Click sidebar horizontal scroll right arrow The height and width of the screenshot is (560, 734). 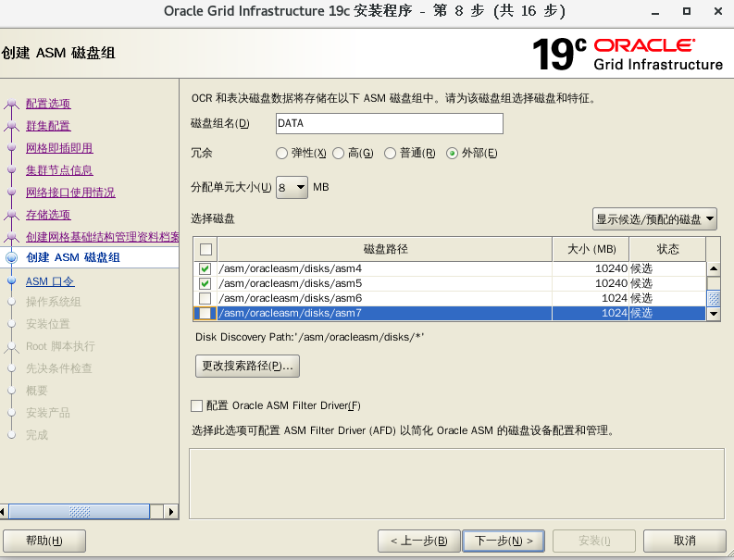[x=171, y=512]
